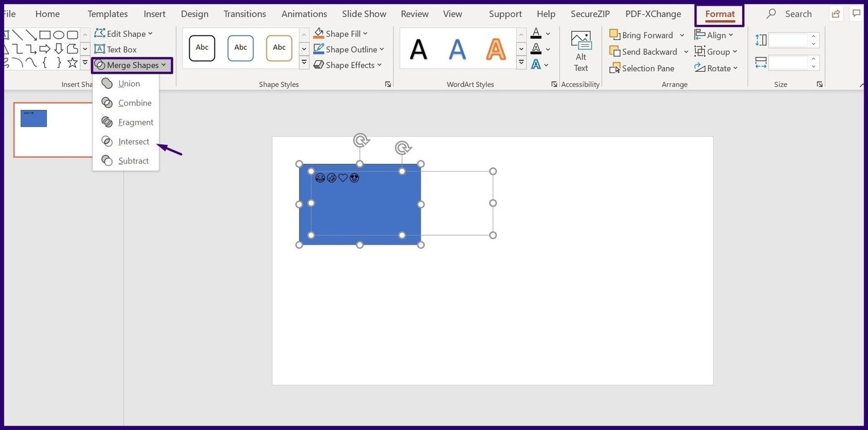Click the rotate handle above blue rectangle
The image size is (868, 430).
click(x=361, y=140)
